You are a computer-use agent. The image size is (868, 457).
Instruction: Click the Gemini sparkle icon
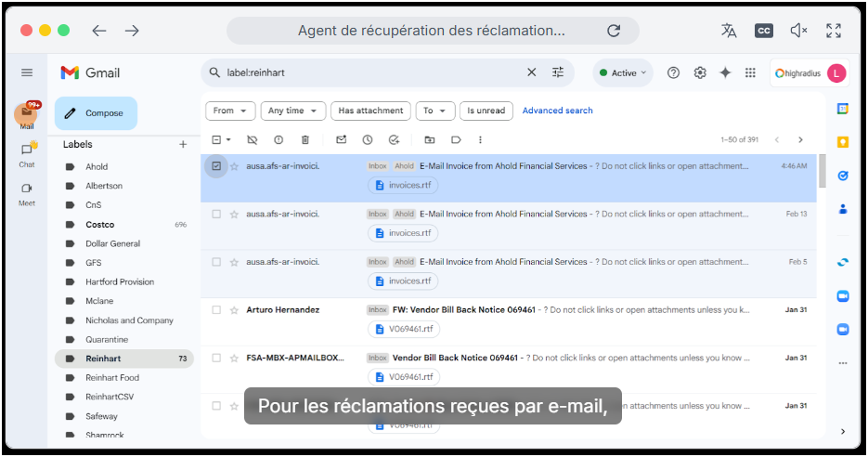[725, 72]
